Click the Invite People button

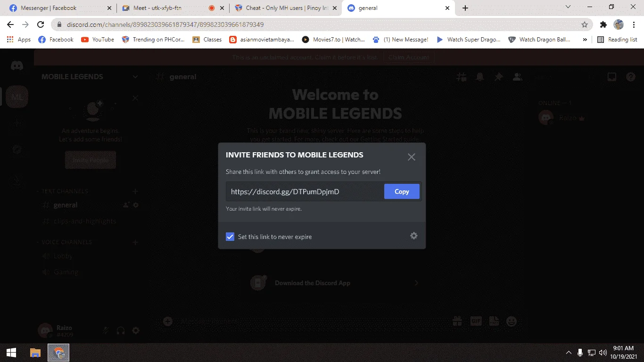(x=91, y=160)
